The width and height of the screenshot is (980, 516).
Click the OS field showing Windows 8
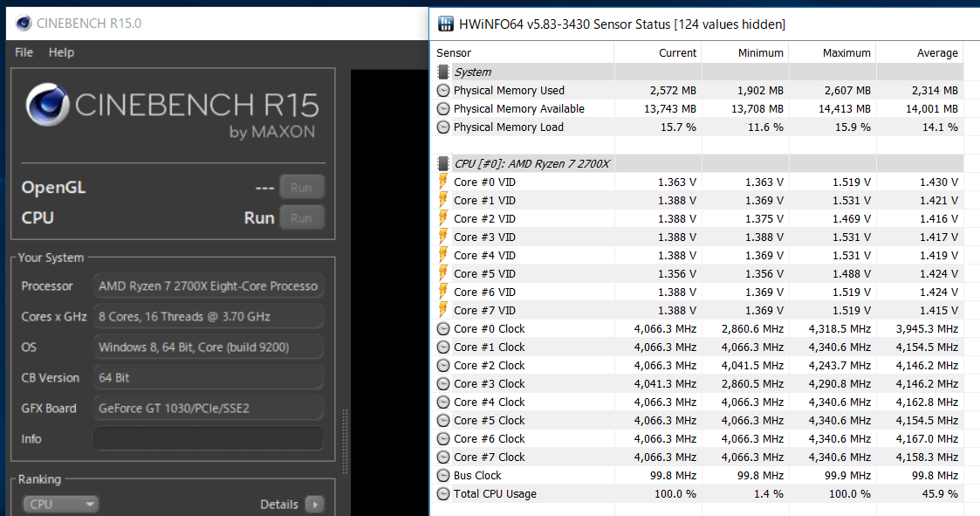tap(208, 347)
